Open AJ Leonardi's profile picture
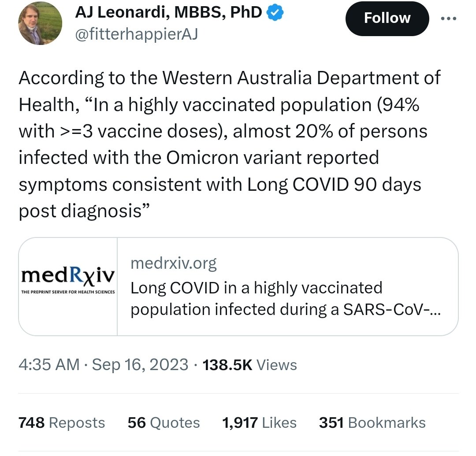 40,23
